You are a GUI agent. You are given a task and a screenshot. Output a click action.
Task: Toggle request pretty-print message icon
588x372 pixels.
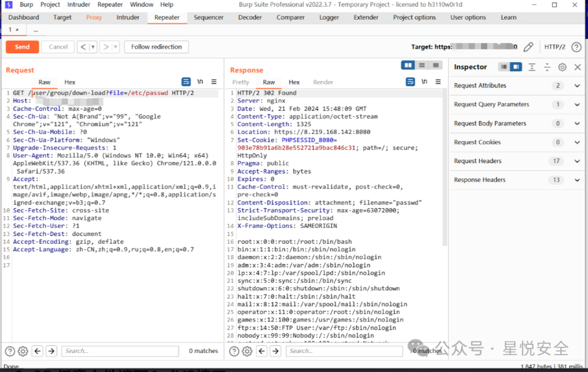(186, 82)
